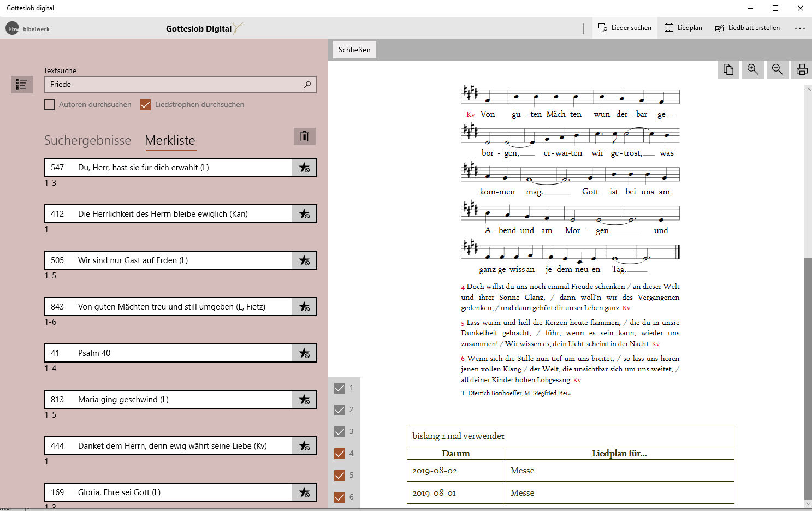The width and height of the screenshot is (812, 511).
Task: Toggle verse 1 checkbox
Action: pyautogui.click(x=340, y=388)
